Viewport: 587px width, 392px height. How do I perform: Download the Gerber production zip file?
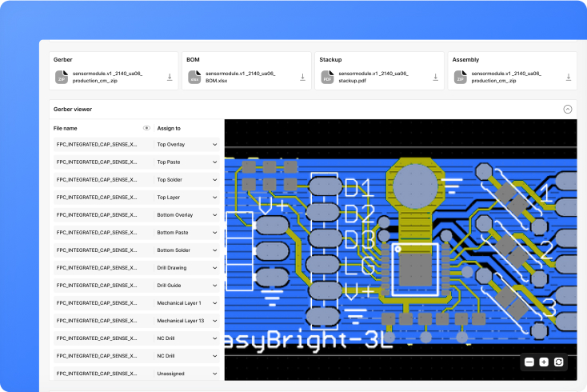point(170,77)
